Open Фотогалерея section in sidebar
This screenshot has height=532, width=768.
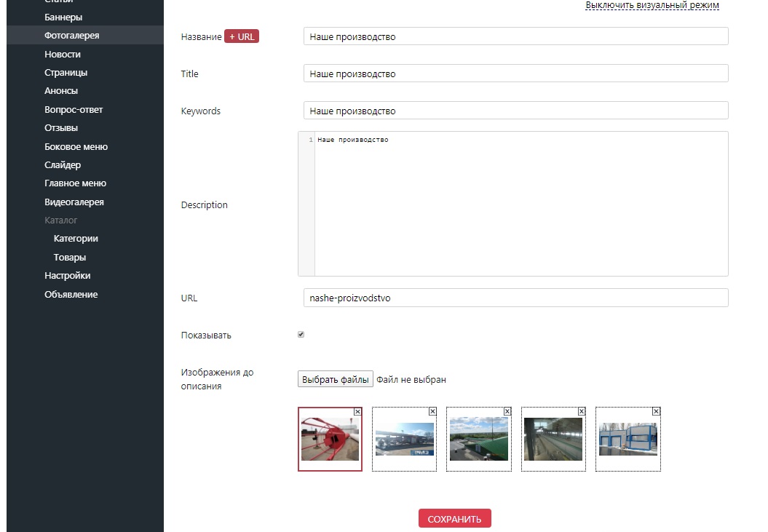point(71,35)
